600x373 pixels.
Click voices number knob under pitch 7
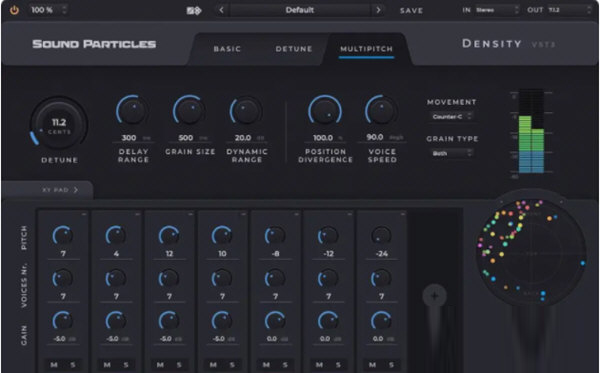point(63,278)
